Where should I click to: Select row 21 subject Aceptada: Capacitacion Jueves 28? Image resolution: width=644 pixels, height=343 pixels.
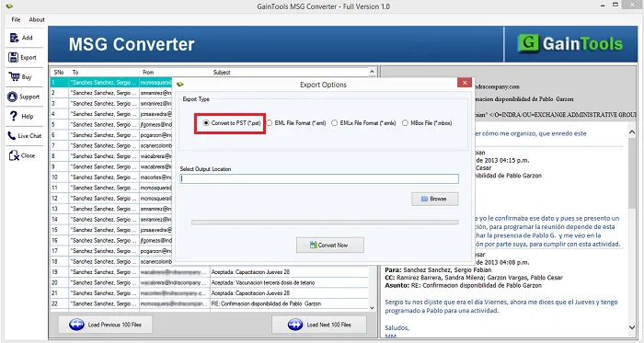[x=250, y=293]
